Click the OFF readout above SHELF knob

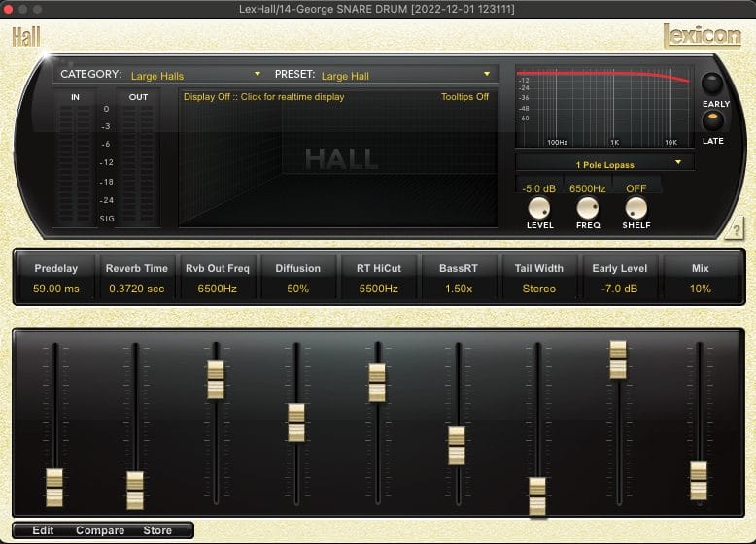[x=636, y=188]
